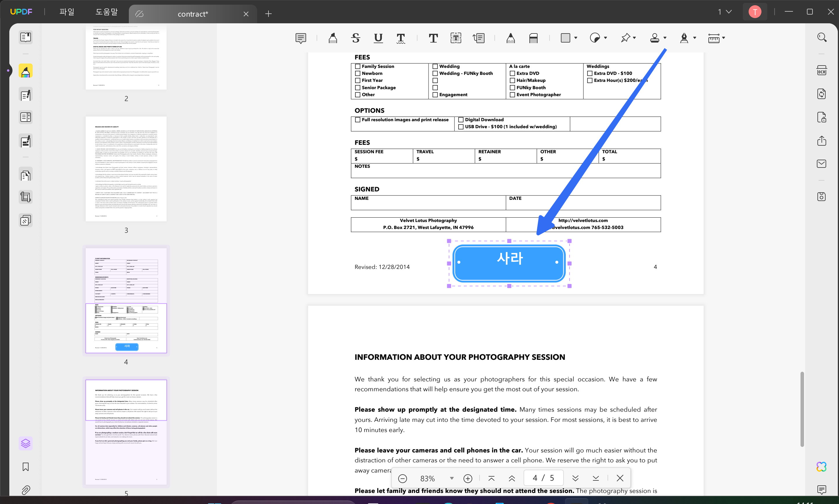Open the Attachments paperclip icon
The width and height of the screenshot is (839, 504).
click(25, 490)
